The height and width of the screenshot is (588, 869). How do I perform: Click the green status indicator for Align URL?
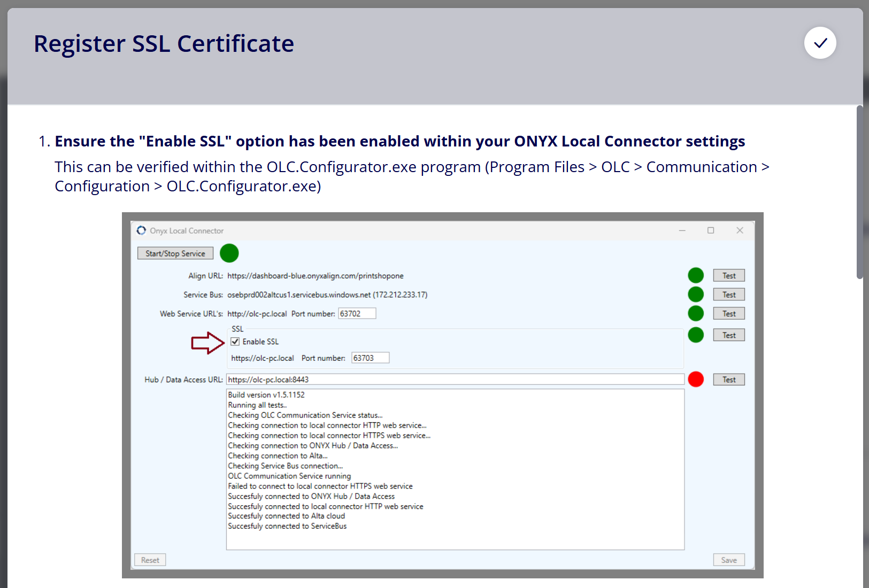click(x=696, y=275)
